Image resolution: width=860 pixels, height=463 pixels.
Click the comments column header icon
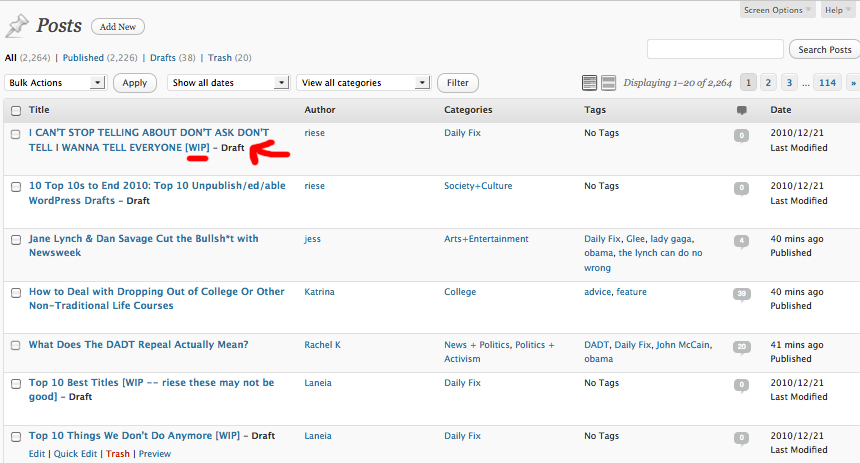742,110
